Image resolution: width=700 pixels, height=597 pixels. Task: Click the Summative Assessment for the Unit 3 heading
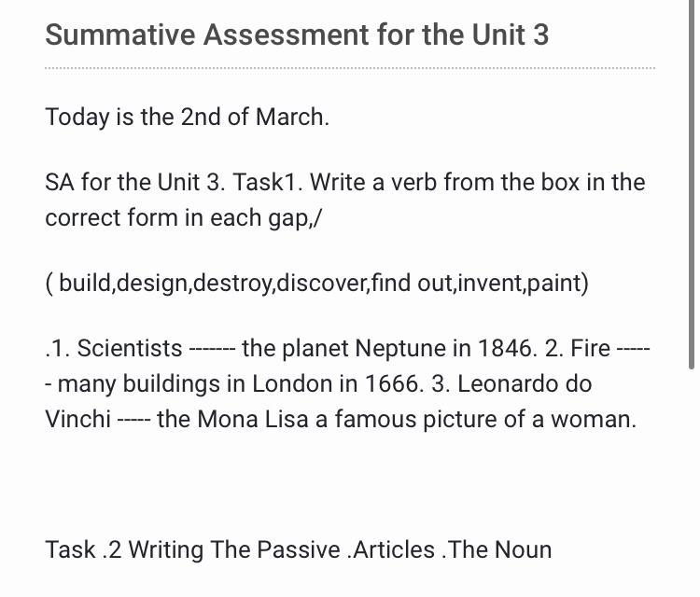pos(297,35)
